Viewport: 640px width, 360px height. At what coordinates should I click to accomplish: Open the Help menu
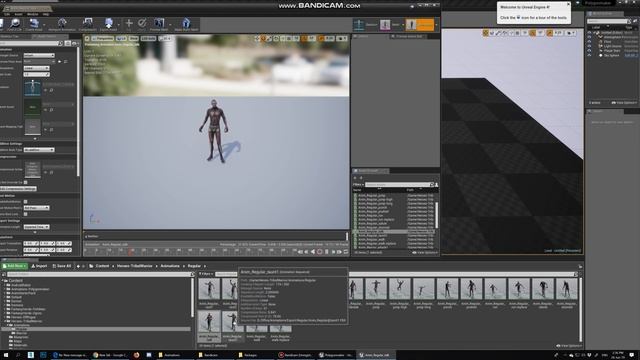[46, 14]
